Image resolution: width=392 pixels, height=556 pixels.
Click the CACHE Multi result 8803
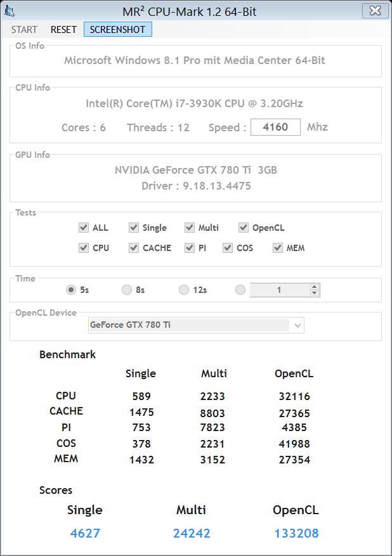(212, 413)
